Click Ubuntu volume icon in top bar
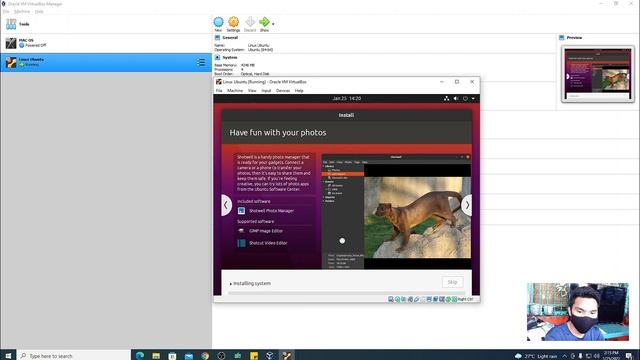640x360 pixels. coord(456,98)
